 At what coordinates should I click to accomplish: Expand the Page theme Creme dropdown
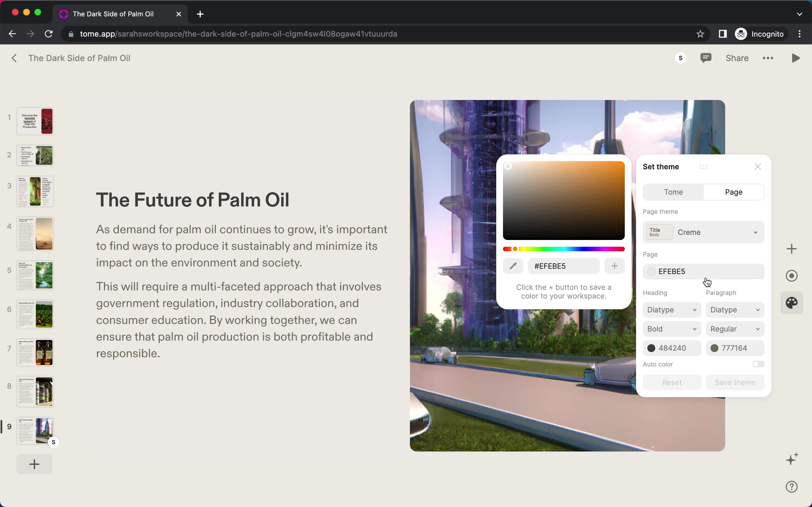(x=719, y=232)
